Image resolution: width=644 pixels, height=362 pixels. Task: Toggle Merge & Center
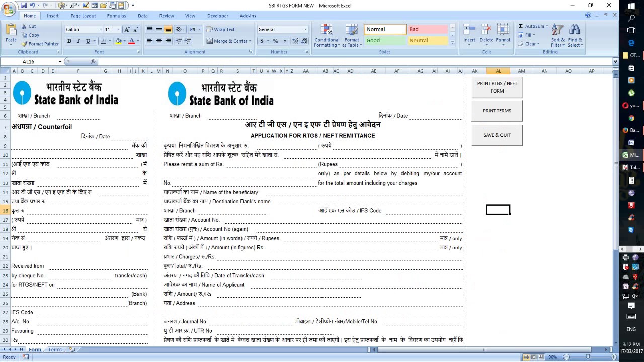tap(227, 41)
